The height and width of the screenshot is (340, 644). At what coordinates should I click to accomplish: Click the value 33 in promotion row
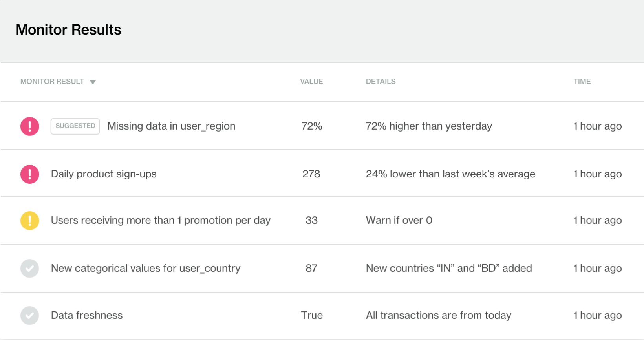tap(311, 221)
